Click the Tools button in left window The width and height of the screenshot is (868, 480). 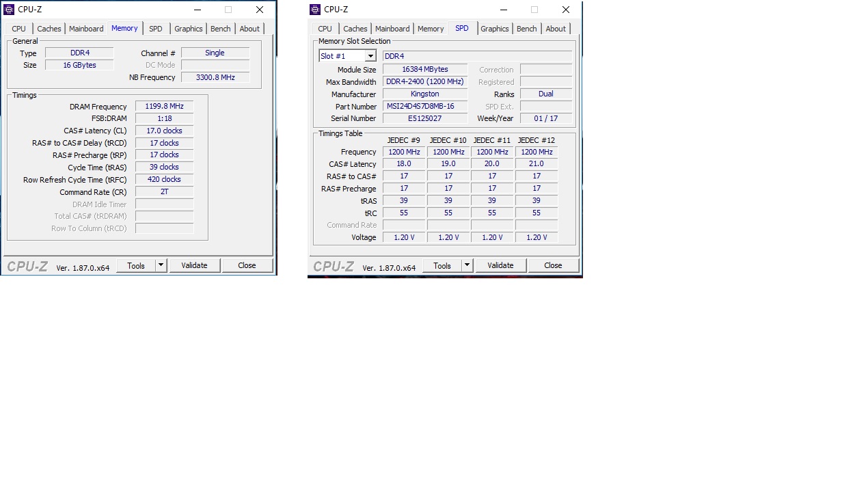(x=136, y=265)
